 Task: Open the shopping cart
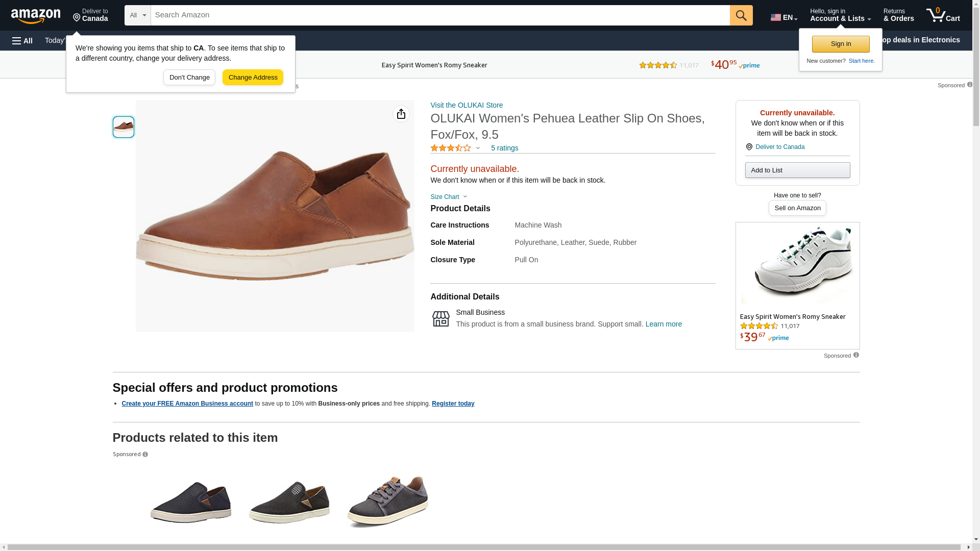click(943, 15)
